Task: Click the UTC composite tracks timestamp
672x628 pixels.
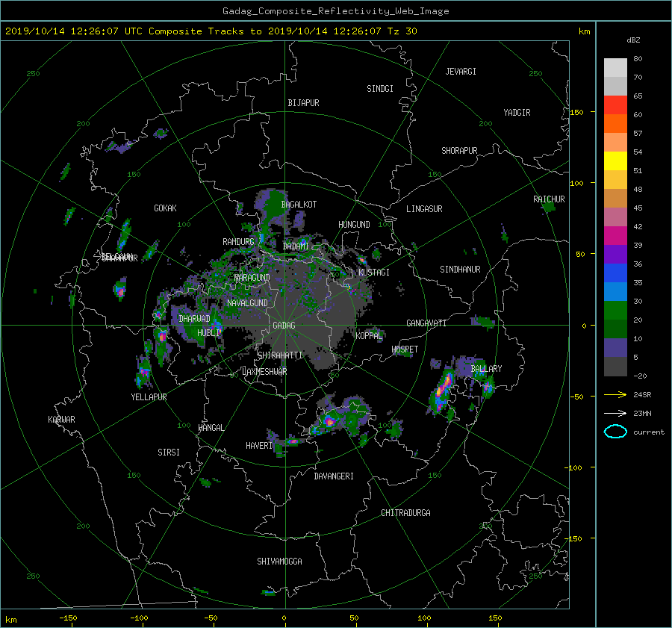Action: tap(211, 31)
